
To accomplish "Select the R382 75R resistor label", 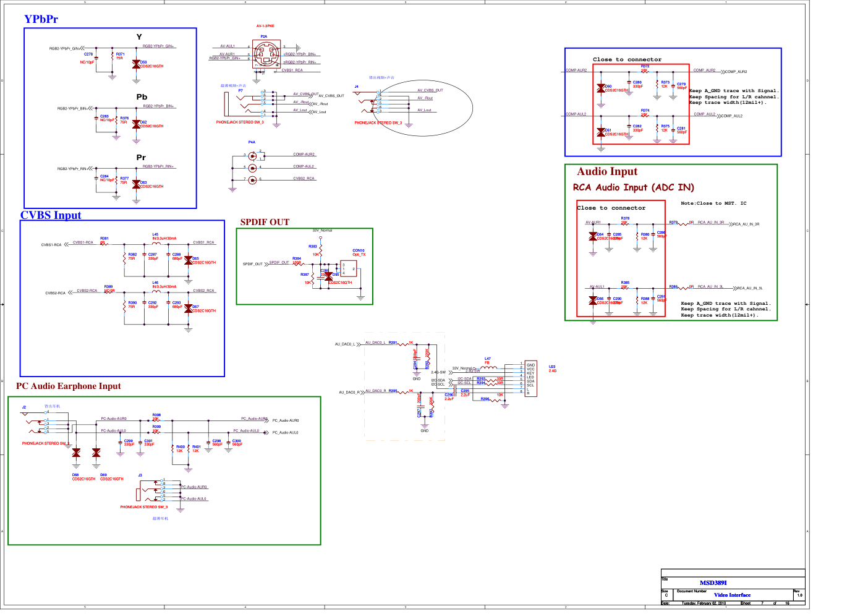I will tap(132, 257).
